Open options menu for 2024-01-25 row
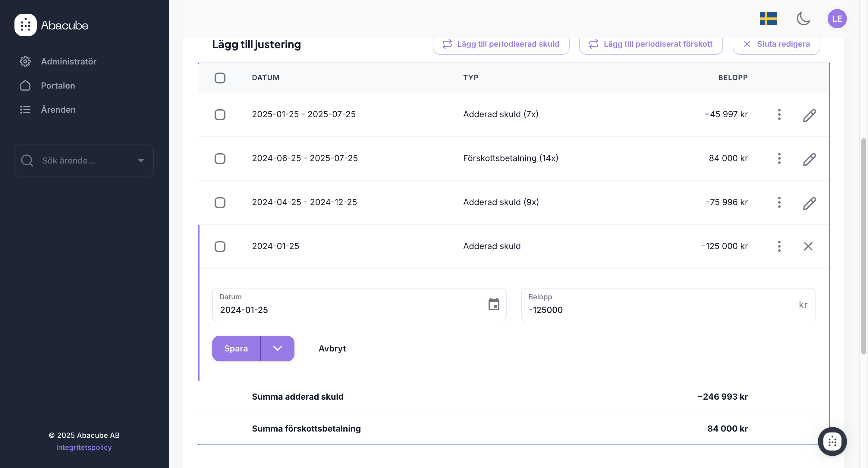 click(x=779, y=246)
